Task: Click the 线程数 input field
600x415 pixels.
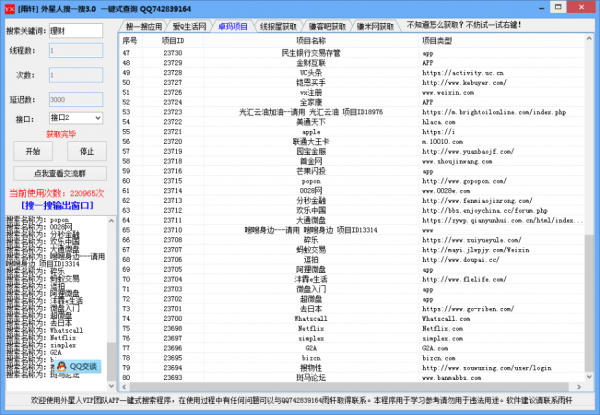Action: [x=76, y=50]
